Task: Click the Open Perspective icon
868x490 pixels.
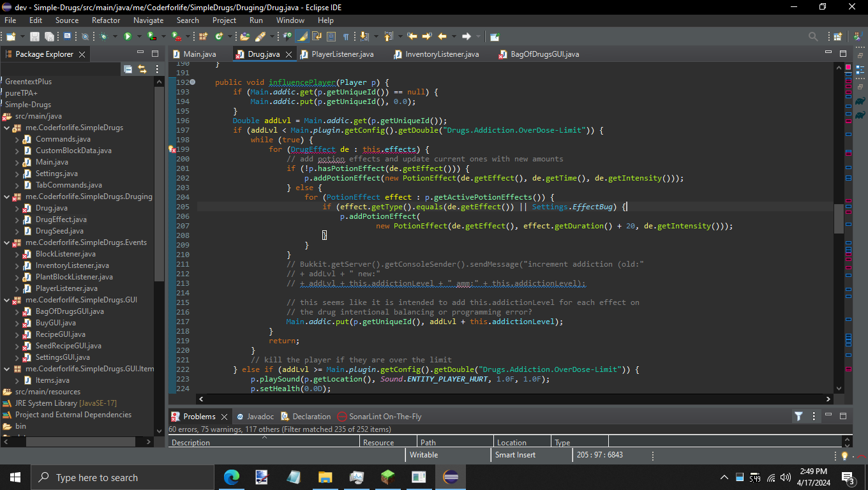Action: [837, 37]
